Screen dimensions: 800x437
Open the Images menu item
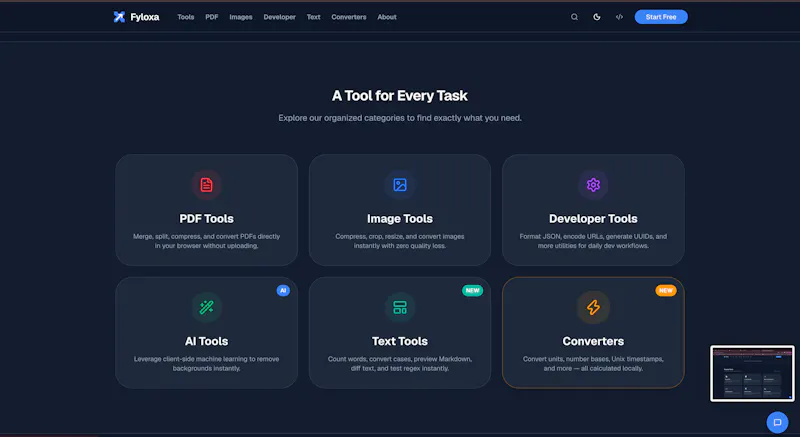pyautogui.click(x=241, y=17)
